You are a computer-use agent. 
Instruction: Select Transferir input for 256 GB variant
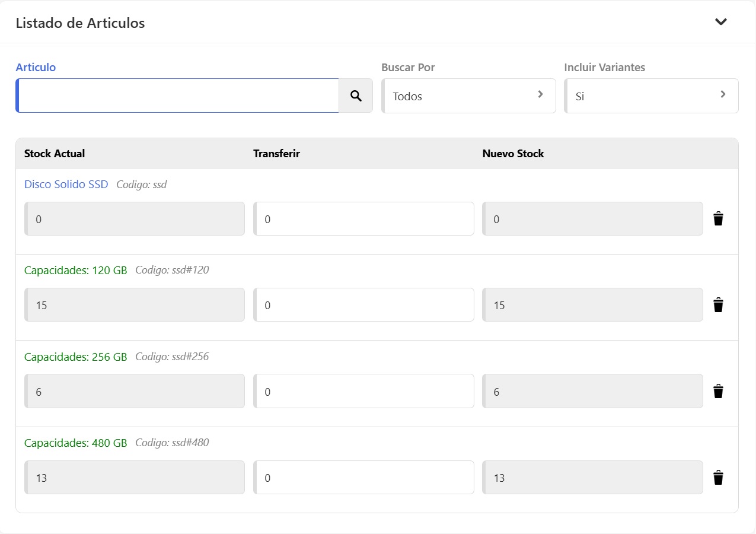364,392
